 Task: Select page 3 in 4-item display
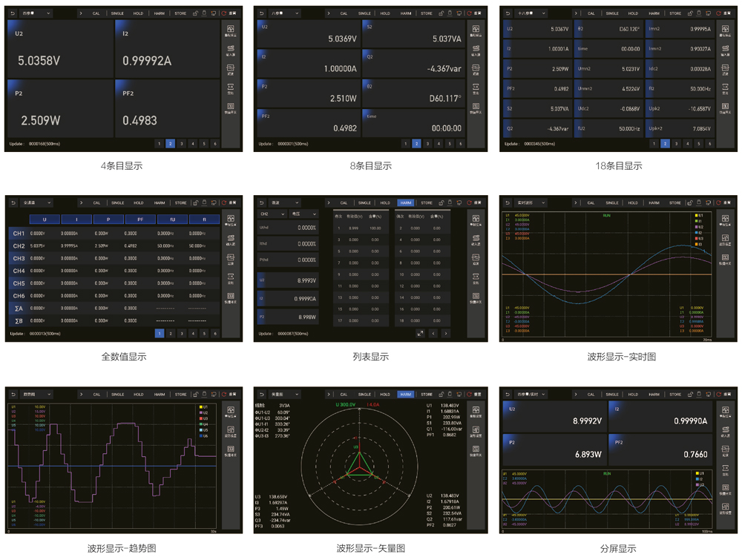pyautogui.click(x=182, y=144)
